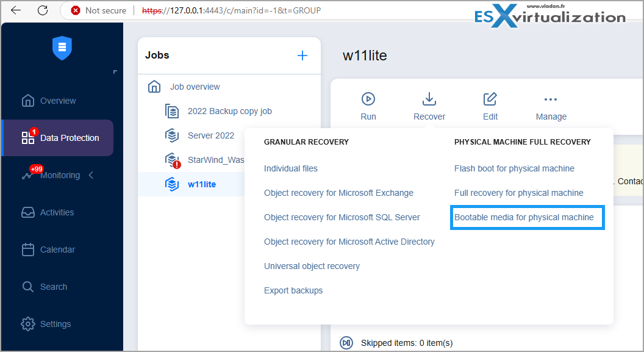Click the Run label
Screen dimensions: 644x352
click(368, 117)
